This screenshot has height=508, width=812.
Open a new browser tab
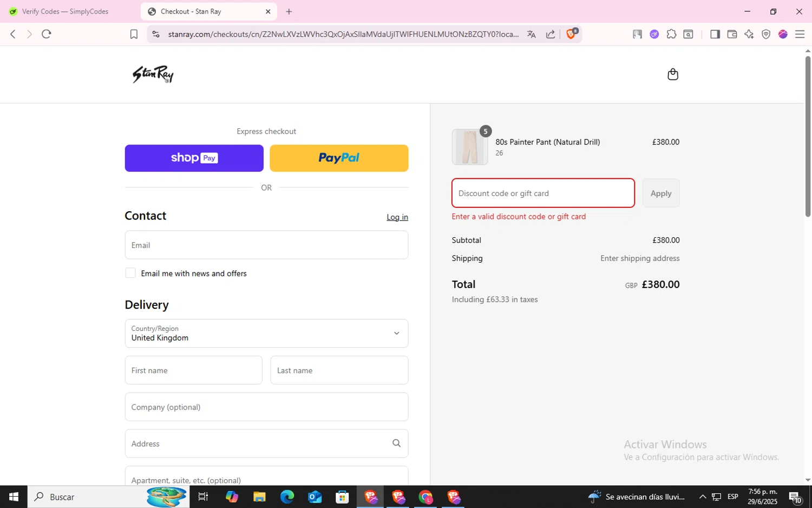click(289, 11)
